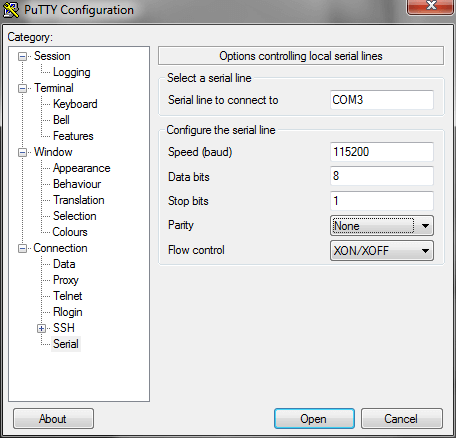Image resolution: width=456 pixels, height=438 pixels.
Task: Go to the Appearance settings
Action: click(x=81, y=168)
